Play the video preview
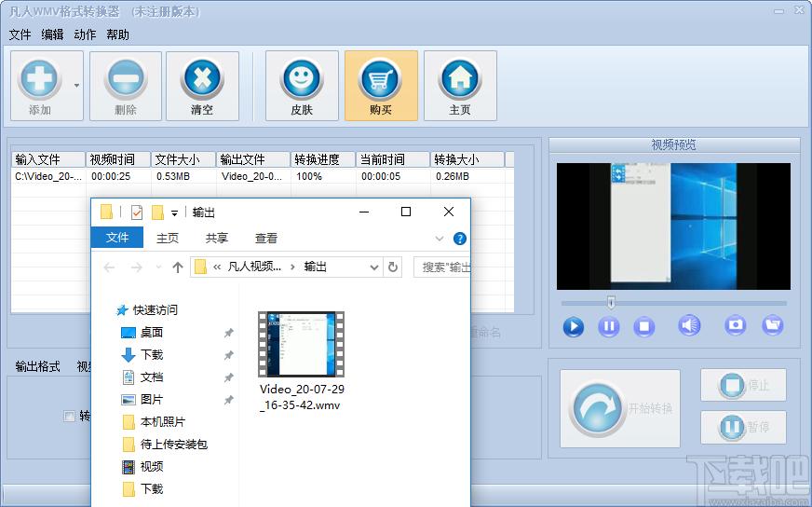The image size is (812, 507). click(574, 326)
